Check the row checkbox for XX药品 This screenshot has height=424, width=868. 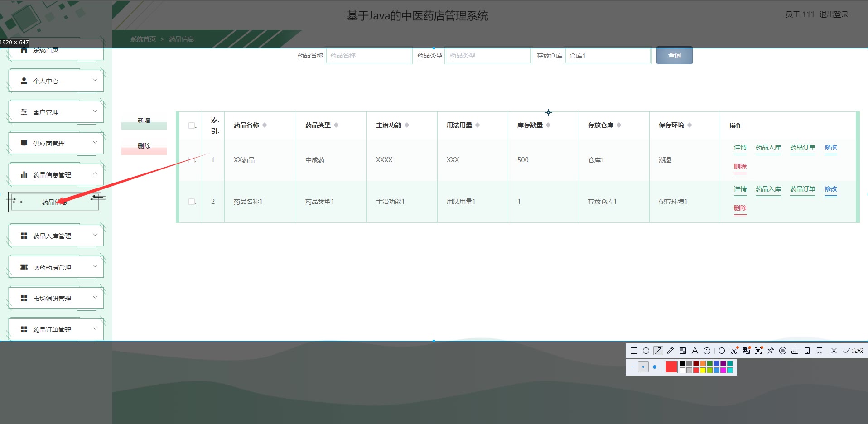192,160
